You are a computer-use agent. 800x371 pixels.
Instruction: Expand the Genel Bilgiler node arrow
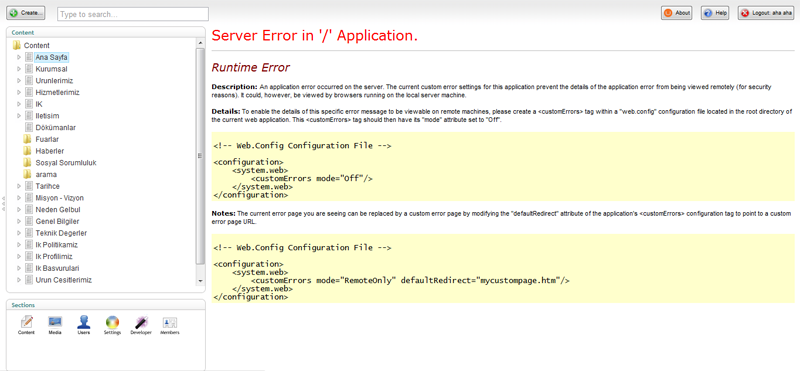tap(19, 221)
